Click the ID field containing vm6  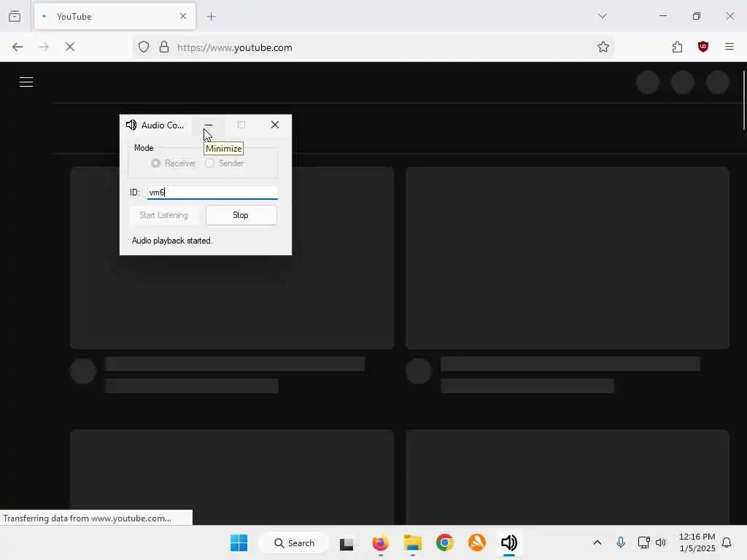212,192
